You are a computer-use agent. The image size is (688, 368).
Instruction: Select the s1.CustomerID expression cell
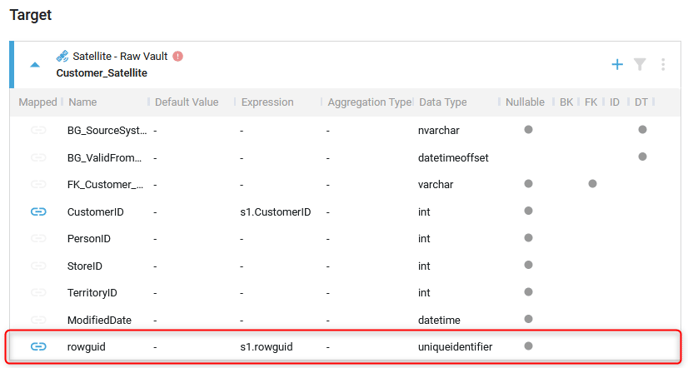point(276,212)
